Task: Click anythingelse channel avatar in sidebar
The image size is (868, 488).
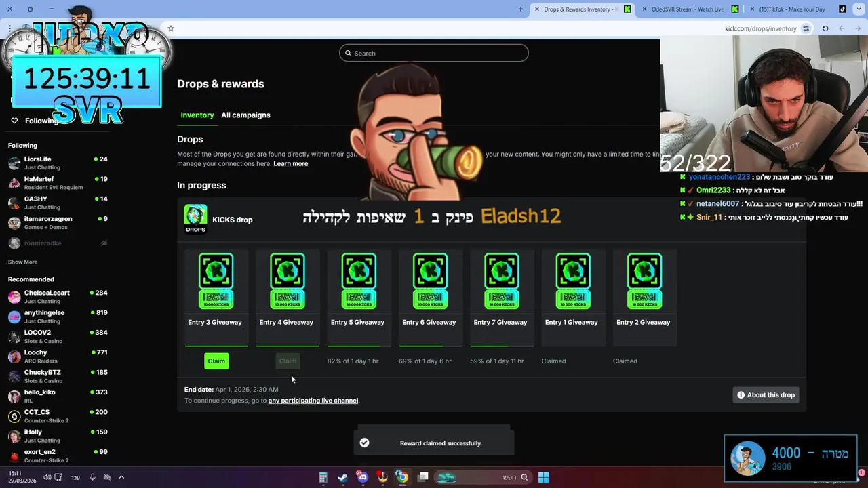Action: (14, 317)
